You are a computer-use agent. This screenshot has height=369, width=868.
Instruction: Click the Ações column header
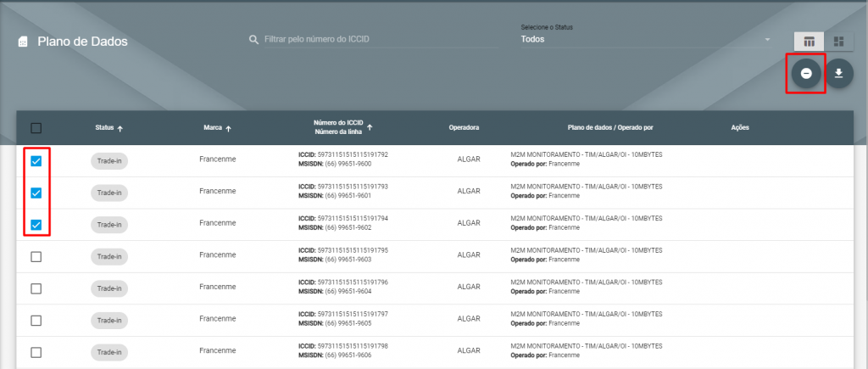click(740, 128)
